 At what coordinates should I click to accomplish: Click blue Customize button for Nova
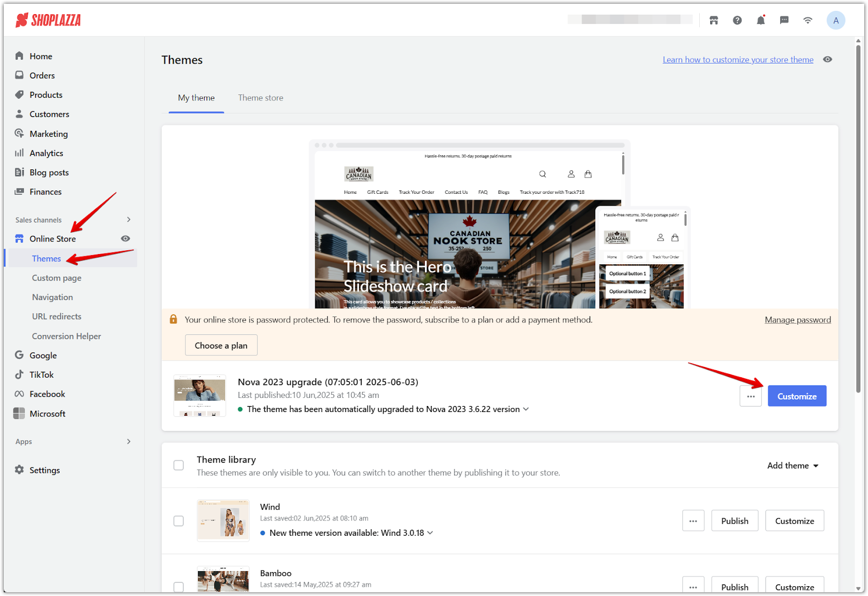pyautogui.click(x=797, y=396)
